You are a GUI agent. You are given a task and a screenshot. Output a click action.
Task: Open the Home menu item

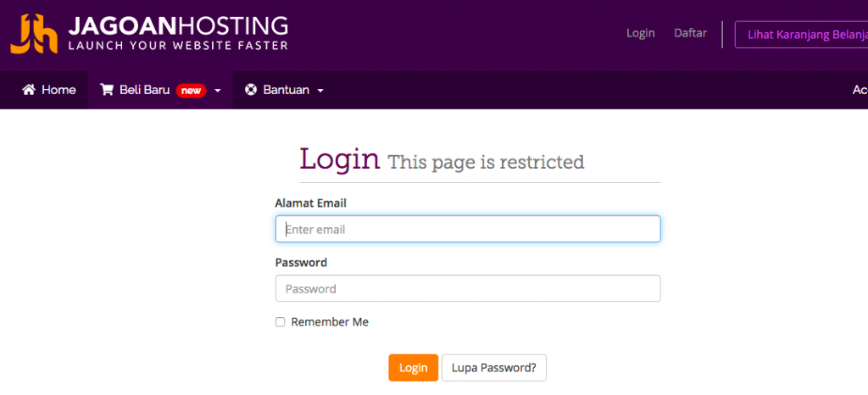click(48, 90)
